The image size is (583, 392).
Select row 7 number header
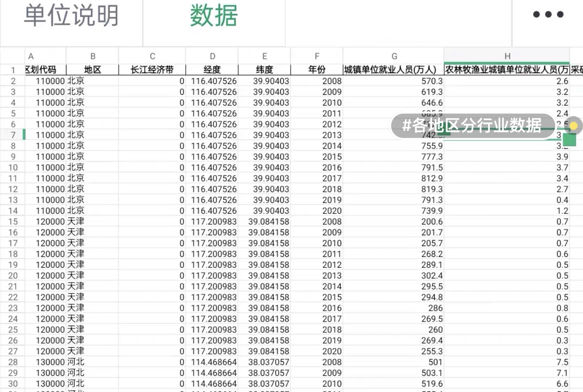coord(13,135)
